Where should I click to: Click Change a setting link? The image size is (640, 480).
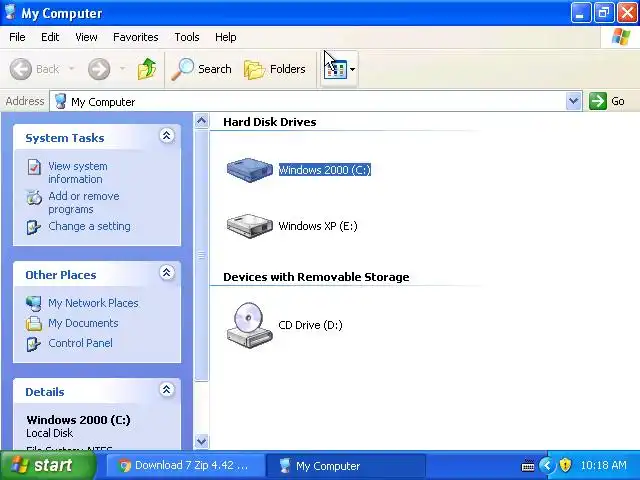tap(89, 226)
